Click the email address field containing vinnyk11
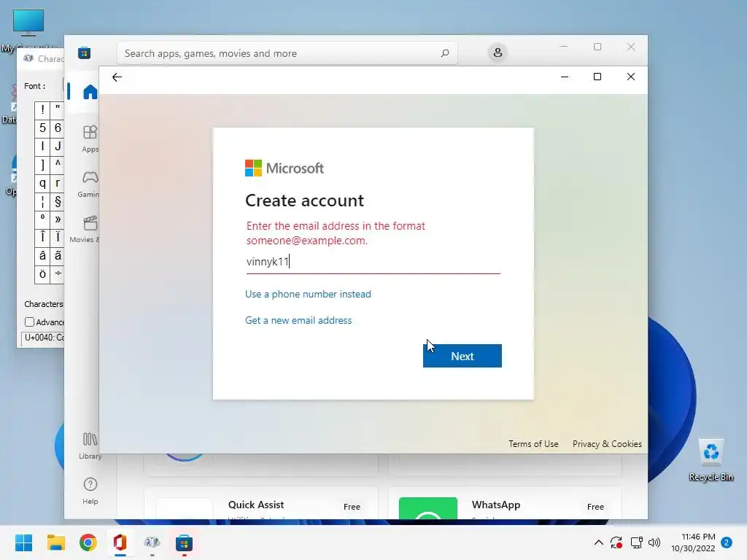The image size is (747, 560). click(x=373, y=262)
